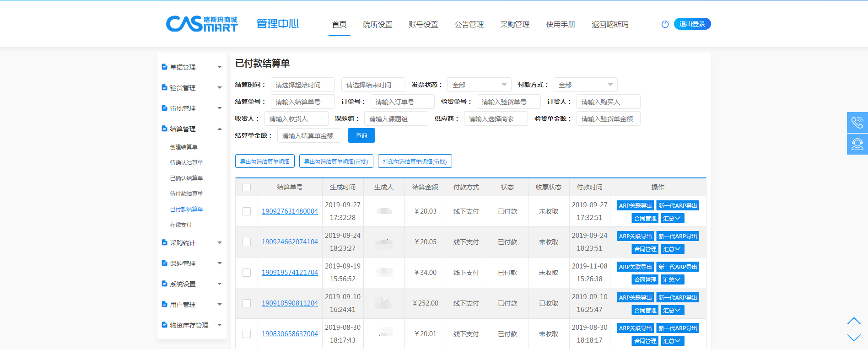Open settlement link 190924662074104

click(x=290, y=242)
